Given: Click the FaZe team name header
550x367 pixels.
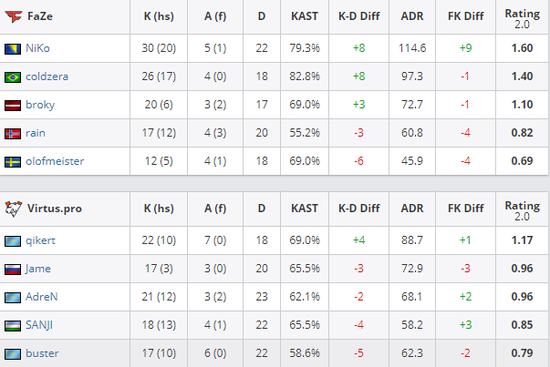Looking at the screenshot, I should pos(40,16).
